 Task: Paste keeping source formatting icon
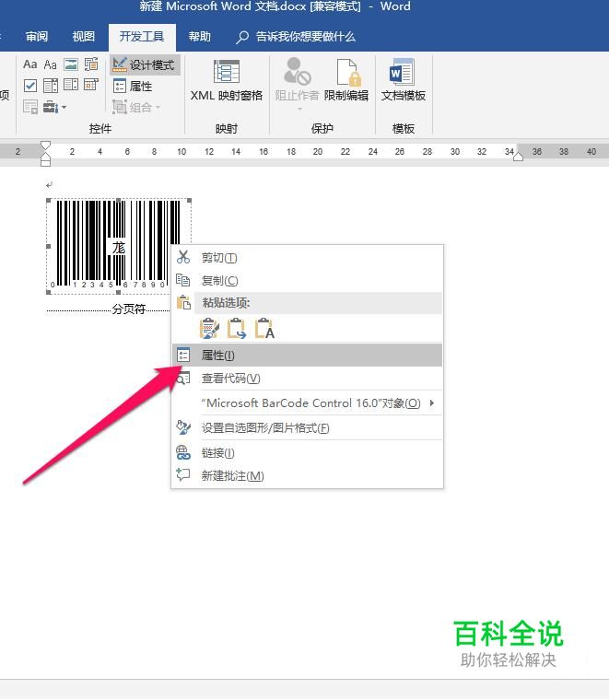(x=209, y=329)
